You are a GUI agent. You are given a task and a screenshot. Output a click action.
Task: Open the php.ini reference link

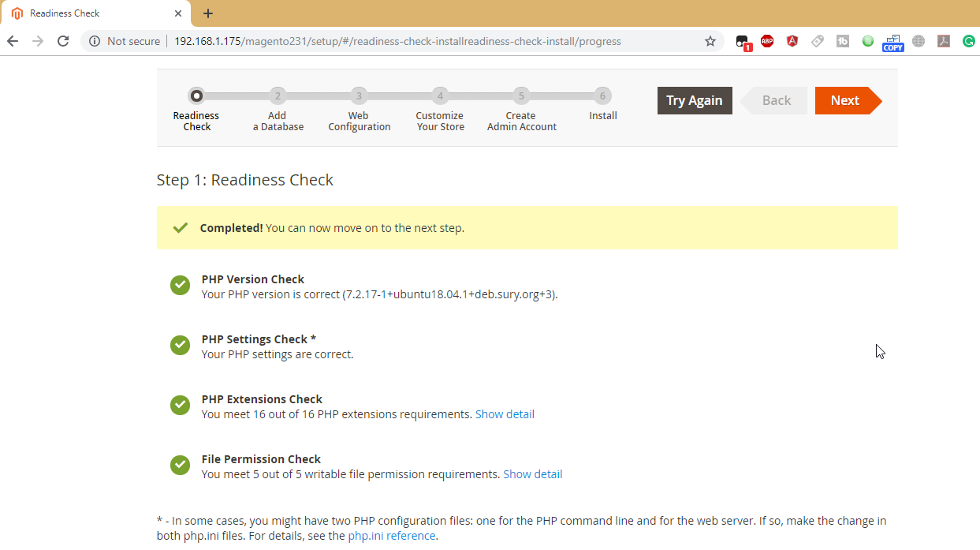click(391, 536)
